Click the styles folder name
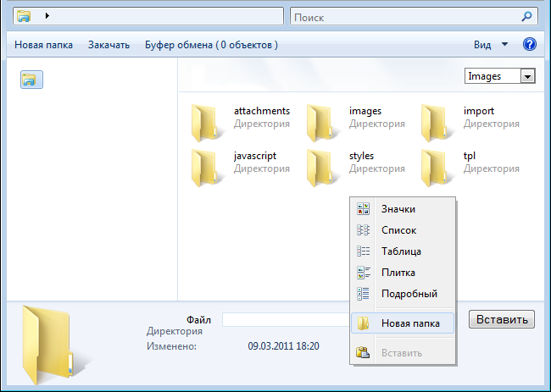This screenshot has width=551, height=392. (x=361, y=156)
